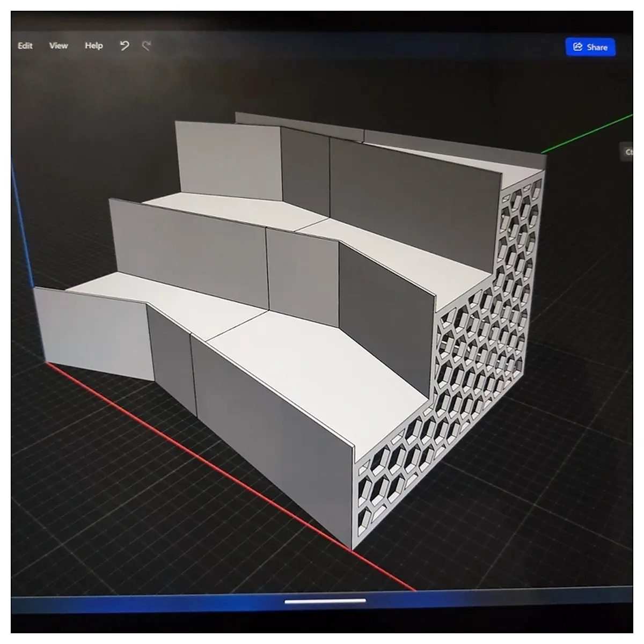Tap the white gesture bar at screen bottom
This screenshot has width=644, height=644.
pos(326,601)
